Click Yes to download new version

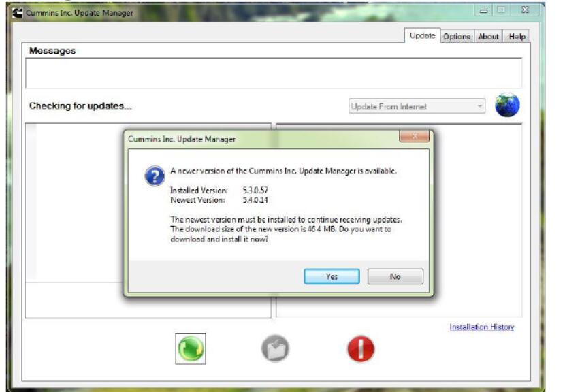pyautogui.click(x=332, y=276)
